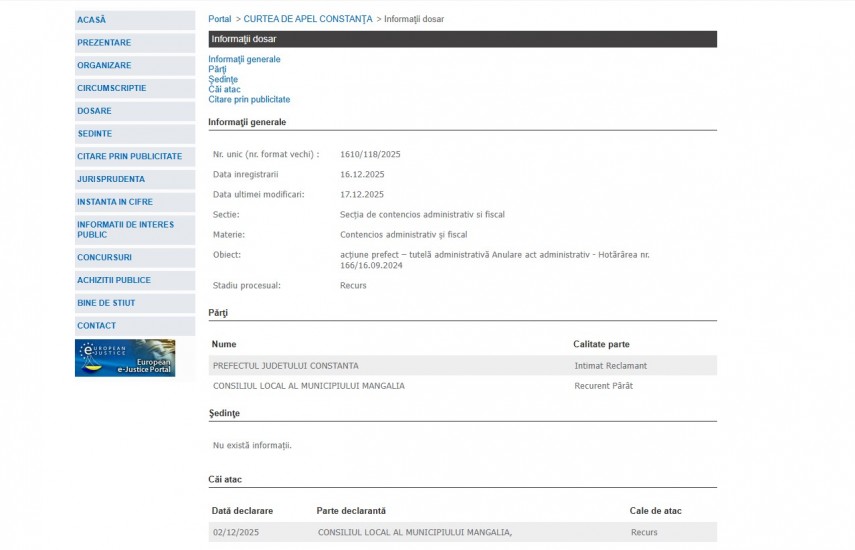Open the CONTACT page
The height and width of the screenshot is (550, 855).
(97, 326)
